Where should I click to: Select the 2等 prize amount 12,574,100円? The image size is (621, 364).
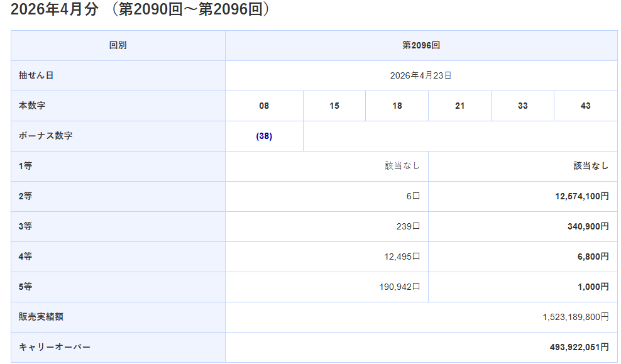581,196
